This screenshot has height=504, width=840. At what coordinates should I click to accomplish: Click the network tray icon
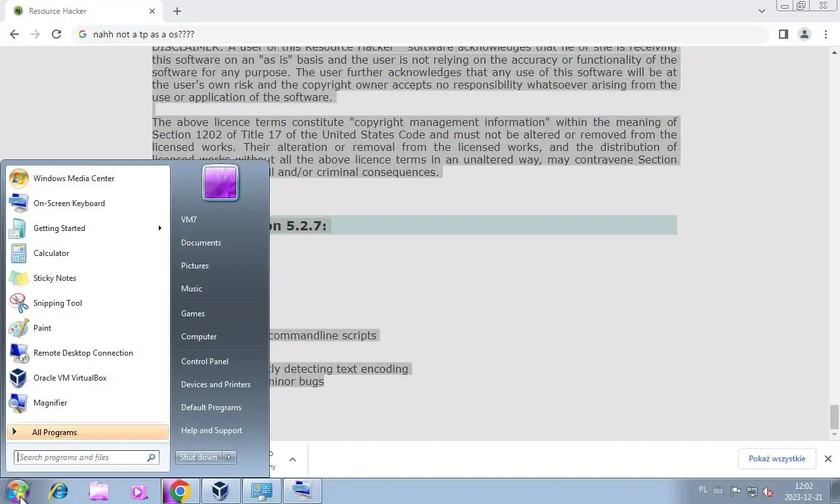pos(752,492)
